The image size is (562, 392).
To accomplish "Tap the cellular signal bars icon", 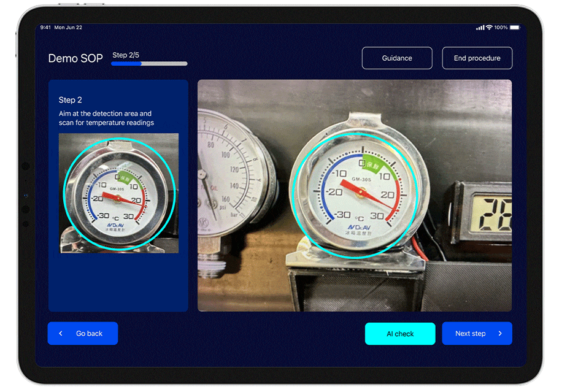I will click(480, 28).
